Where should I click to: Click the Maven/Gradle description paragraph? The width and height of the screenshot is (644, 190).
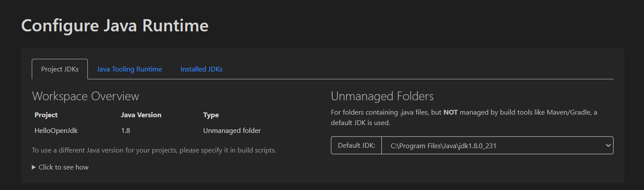464,118
